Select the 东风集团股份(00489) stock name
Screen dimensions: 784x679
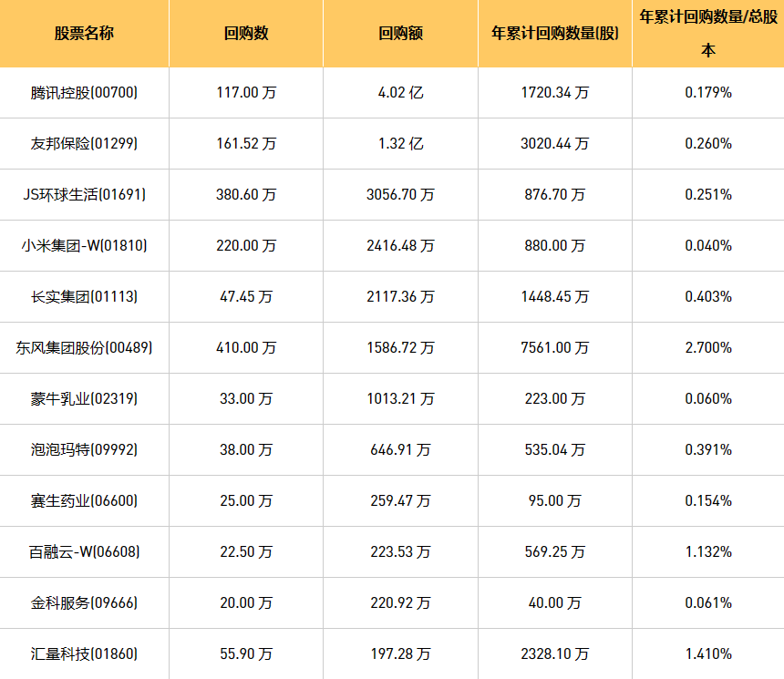point(84,347)
